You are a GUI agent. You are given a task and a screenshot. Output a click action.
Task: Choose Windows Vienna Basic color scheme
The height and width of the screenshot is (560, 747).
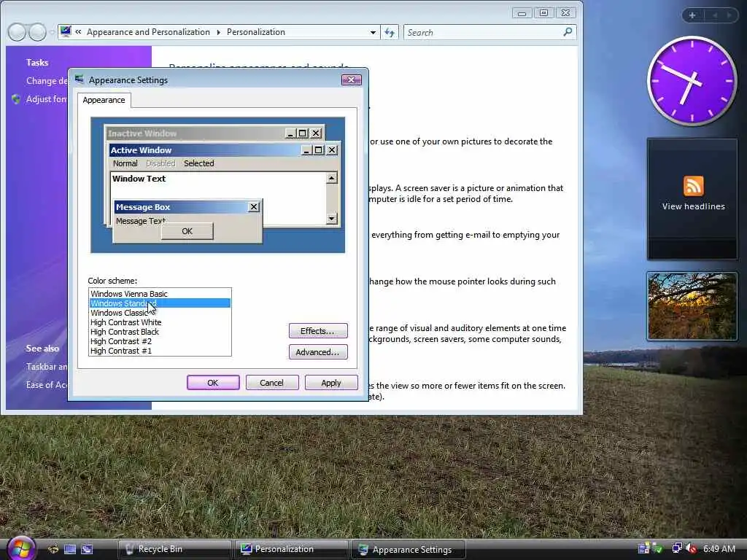[x=160, y=294]
